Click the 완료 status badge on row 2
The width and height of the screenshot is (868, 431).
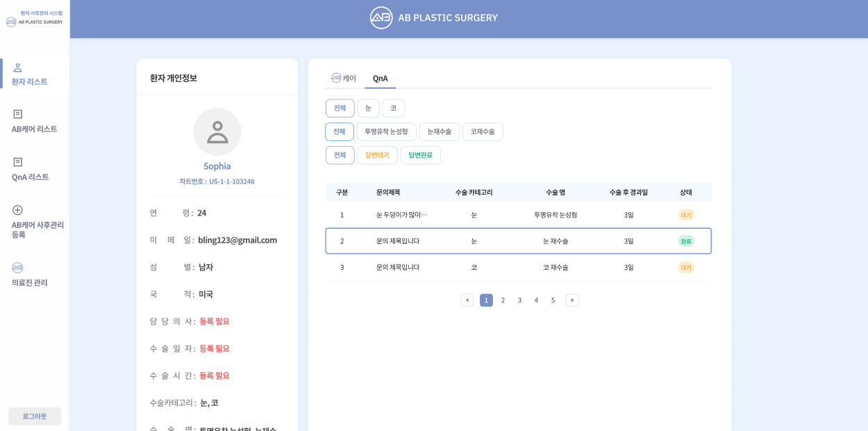687,241
